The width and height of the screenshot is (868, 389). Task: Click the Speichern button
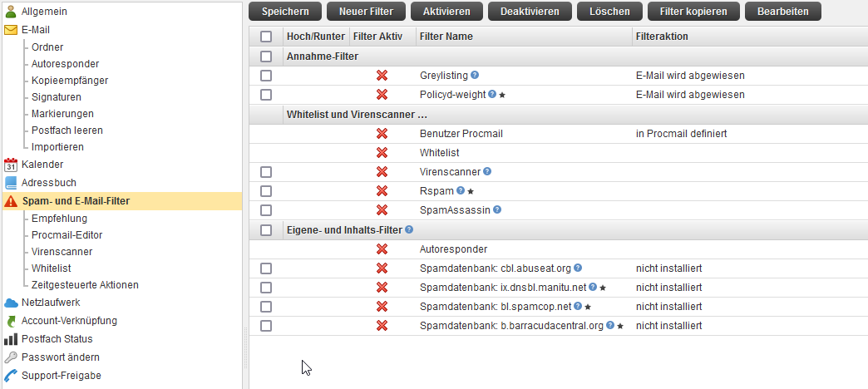coord(284,11)
